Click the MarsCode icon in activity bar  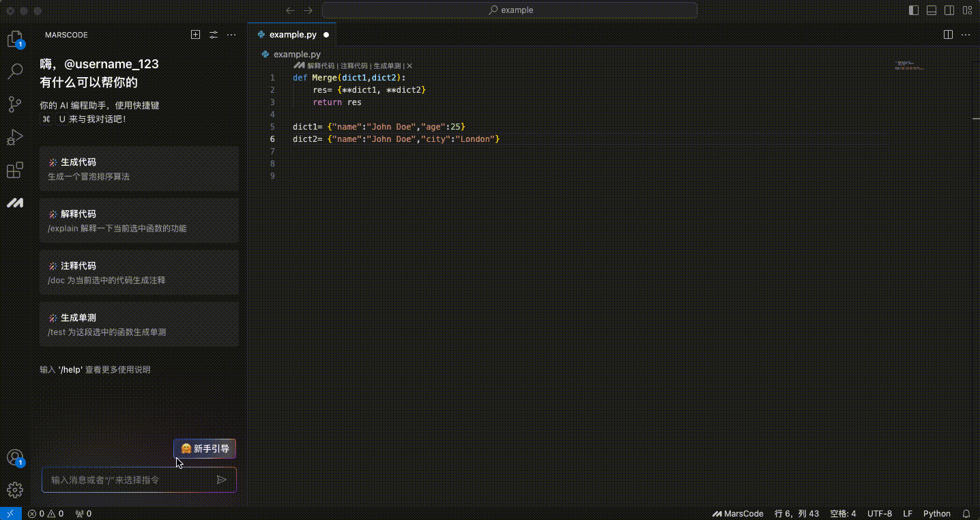[x=15, y=203]
